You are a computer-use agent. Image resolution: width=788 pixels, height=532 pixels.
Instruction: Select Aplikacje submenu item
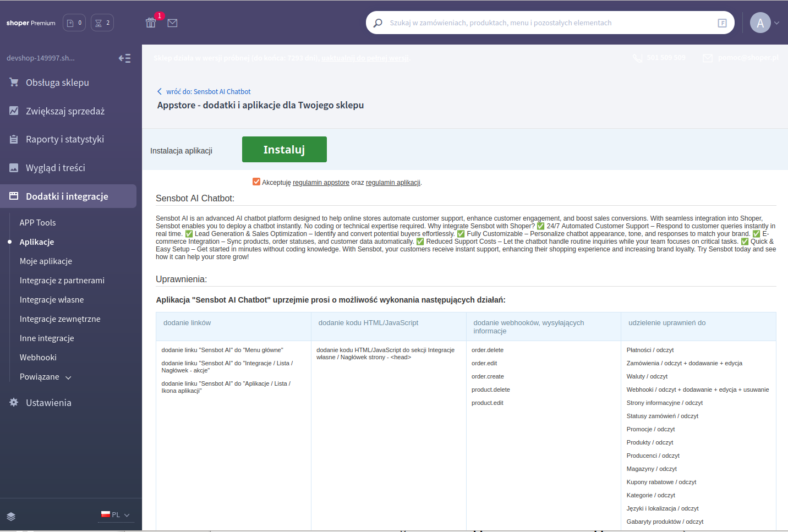point(37,242)
